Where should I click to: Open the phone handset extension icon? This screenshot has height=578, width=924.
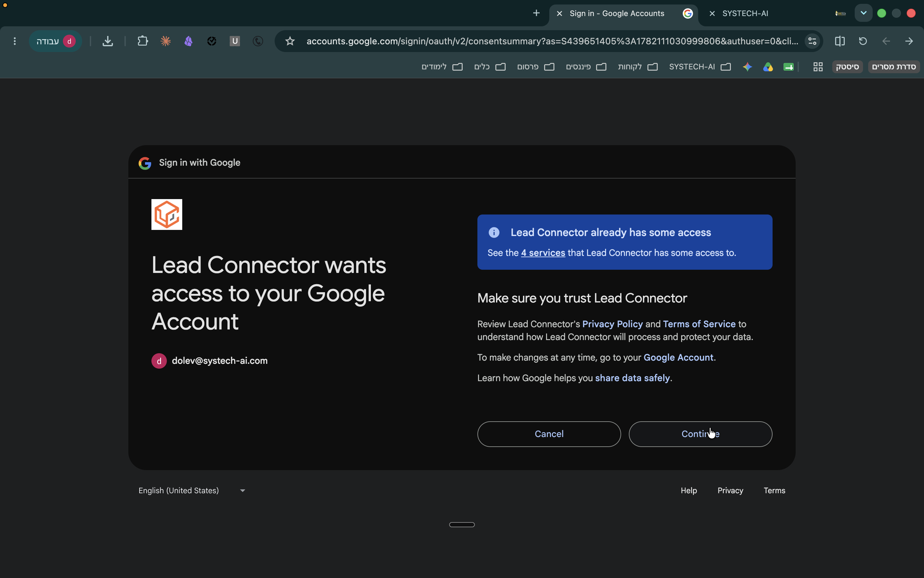pyautogui.click(x=258, y=41)
